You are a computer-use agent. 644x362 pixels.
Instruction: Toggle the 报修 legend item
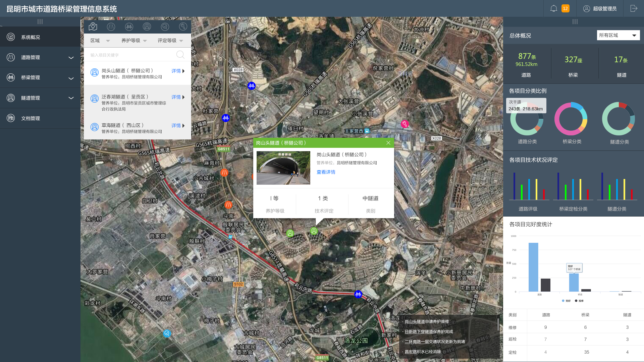(579, 301)
